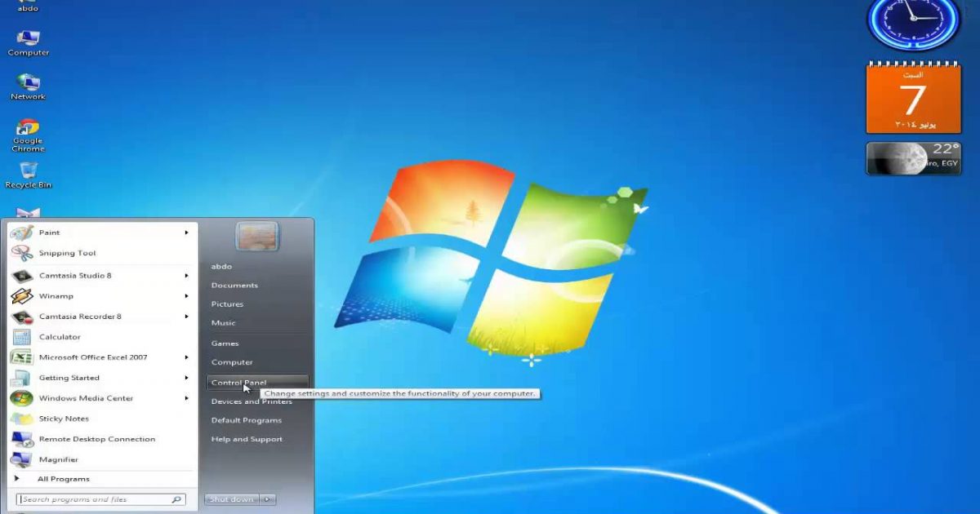Launch the Magnifier icon
The width and height of the screenshot is (980, 514).
click(22, 459)
